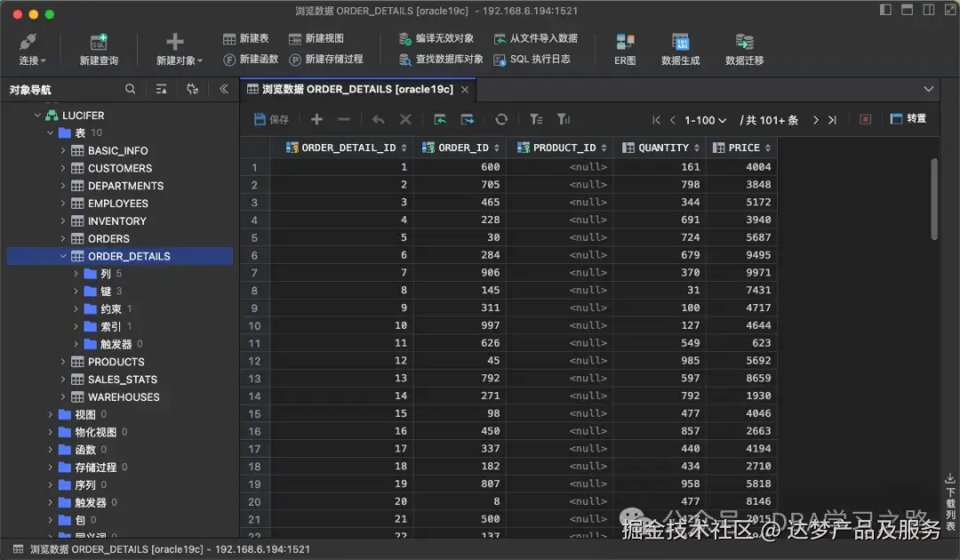This screenshot has height=560, width=960.
Task: Select the INVENTORY table
Action: tap(117, 221)
